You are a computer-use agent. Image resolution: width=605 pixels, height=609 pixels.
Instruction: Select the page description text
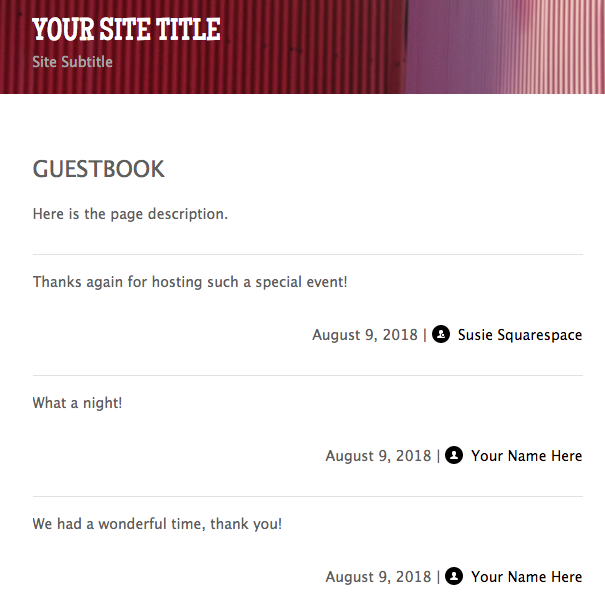pyautogui.click(x=130, y=214)
